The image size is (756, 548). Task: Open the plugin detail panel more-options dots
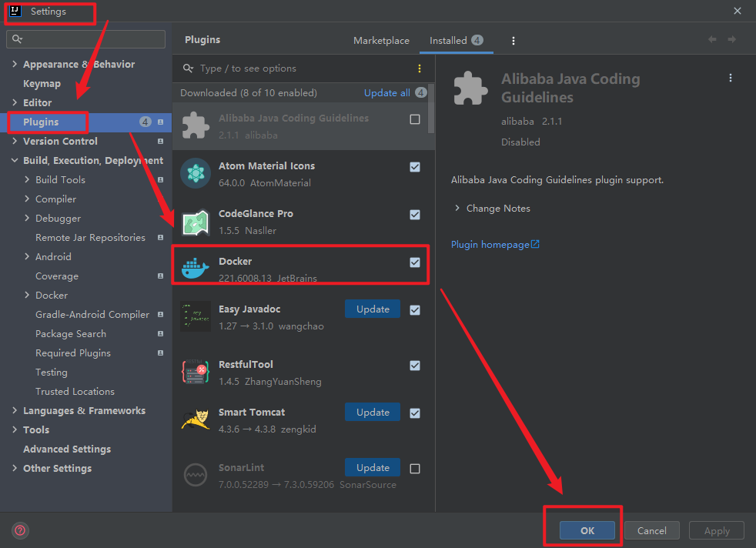tap(731, 78)
